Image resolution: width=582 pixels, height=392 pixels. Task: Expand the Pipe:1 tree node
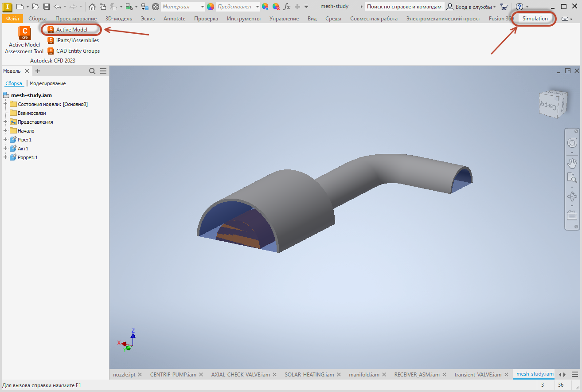click(5, 140)
